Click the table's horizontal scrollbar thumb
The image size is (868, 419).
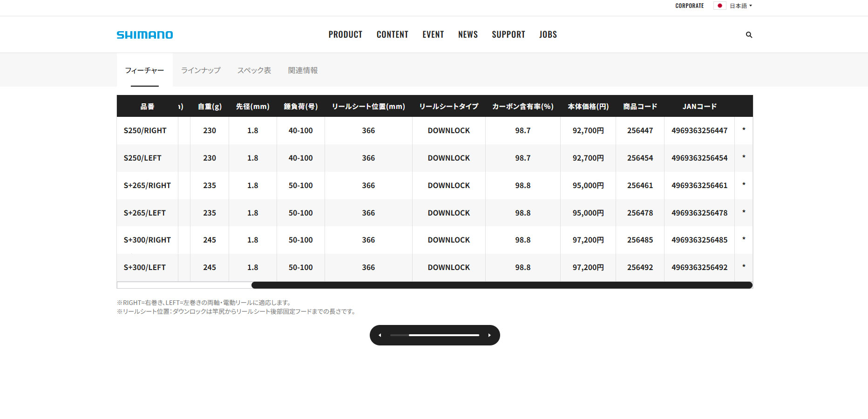(502, 285)
